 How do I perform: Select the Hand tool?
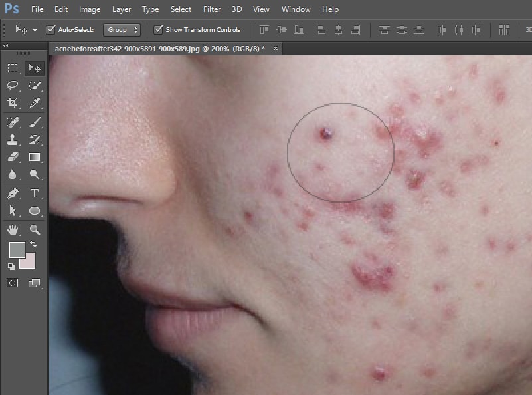(x=13, y=230)
